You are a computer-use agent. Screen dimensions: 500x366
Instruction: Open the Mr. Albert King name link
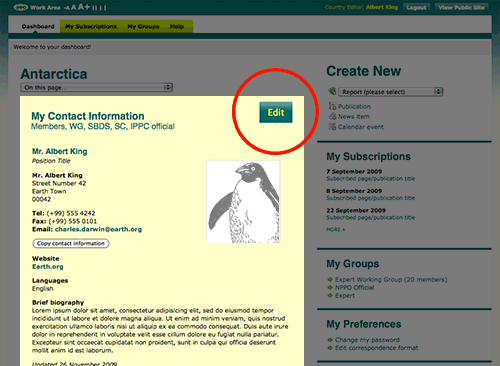[60, 151]
